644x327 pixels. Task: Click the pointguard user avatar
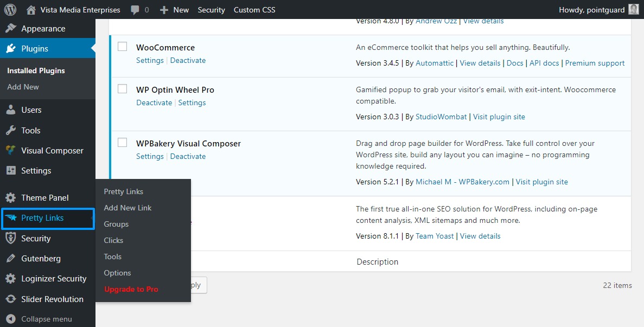click(633, 10)
